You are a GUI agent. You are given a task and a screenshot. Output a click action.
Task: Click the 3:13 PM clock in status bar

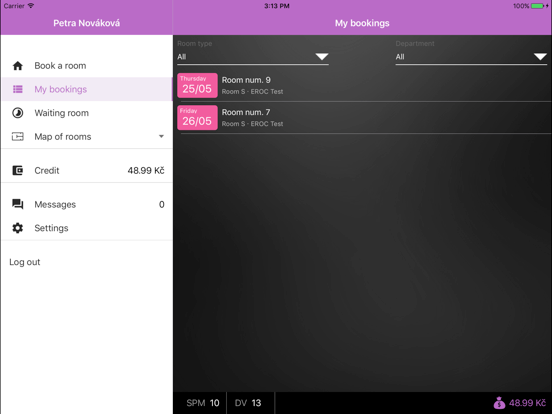[277, 6]
